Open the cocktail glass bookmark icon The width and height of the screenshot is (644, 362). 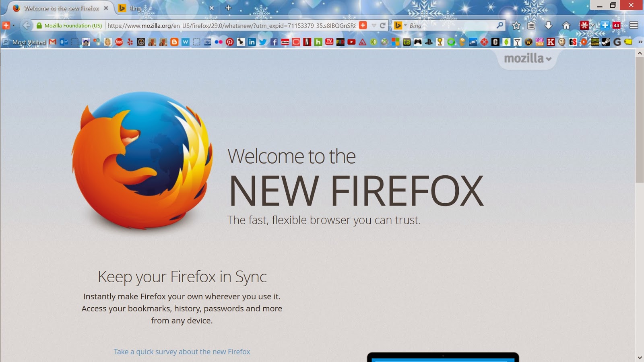(517, 42)
